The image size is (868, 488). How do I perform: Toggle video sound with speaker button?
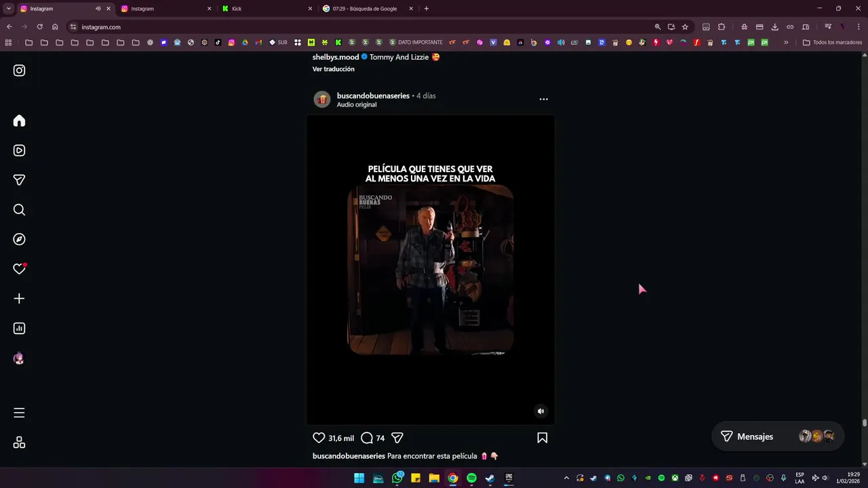point(540,411)
